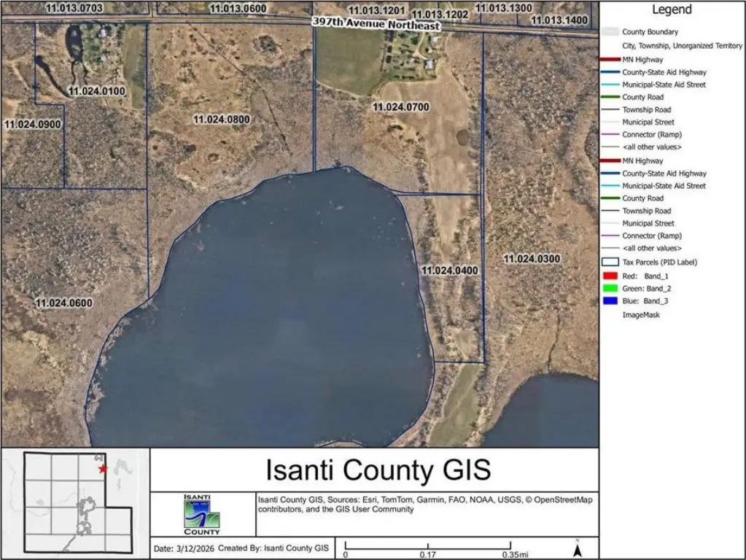
Task: Select the green Band_2 color swatch
Action: tap(610, 289)
